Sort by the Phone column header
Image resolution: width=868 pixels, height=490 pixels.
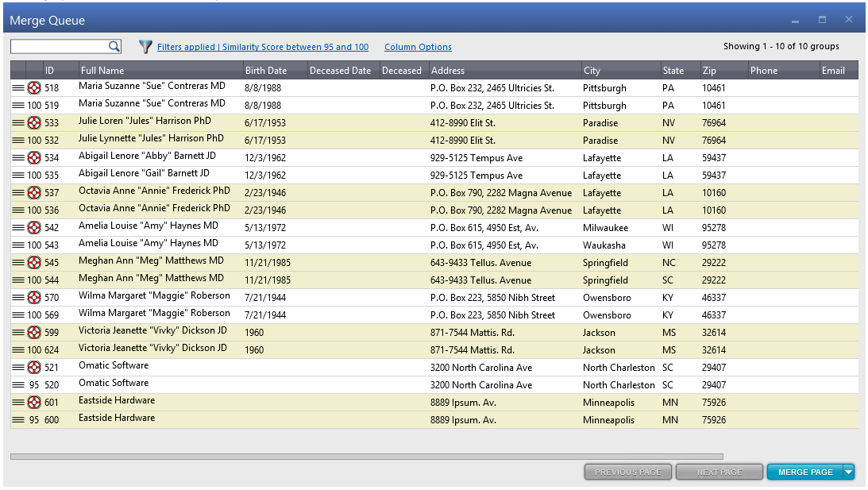784,71
